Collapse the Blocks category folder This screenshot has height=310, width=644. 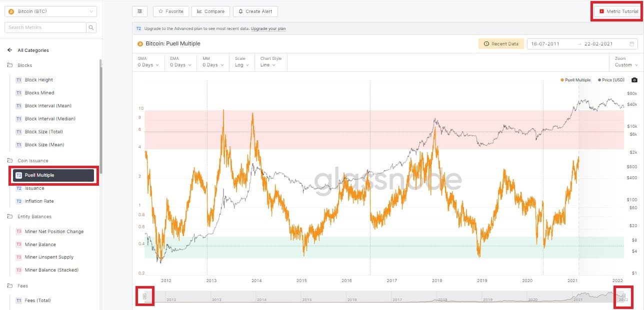[24, 65]
